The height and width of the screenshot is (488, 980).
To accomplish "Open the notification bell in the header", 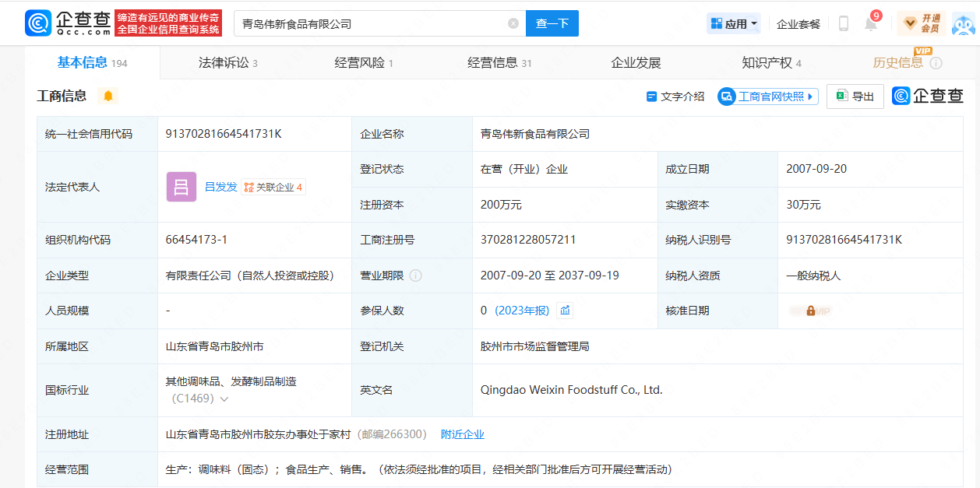I will point(872,22).
